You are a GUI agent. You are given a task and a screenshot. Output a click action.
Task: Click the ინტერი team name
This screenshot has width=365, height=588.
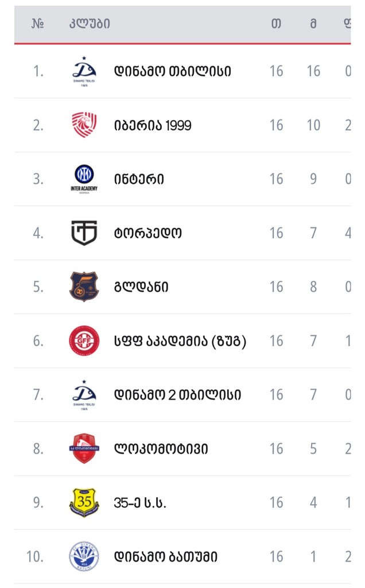coord(139,179)
